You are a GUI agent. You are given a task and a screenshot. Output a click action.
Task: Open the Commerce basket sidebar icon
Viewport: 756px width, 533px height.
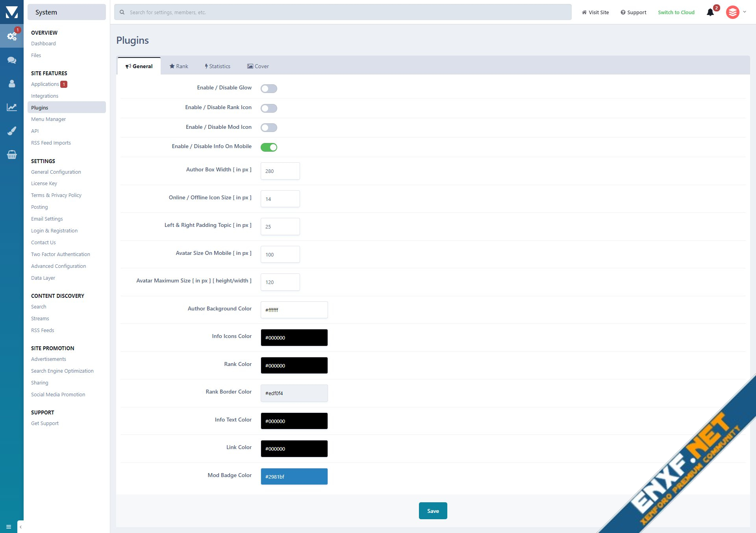[12, 154]
